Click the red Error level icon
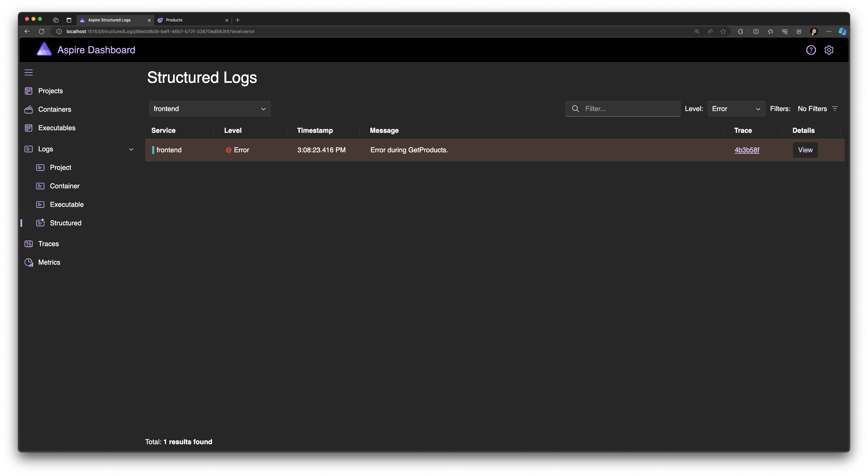Screen dimensions: 868x476 [228, 150]
